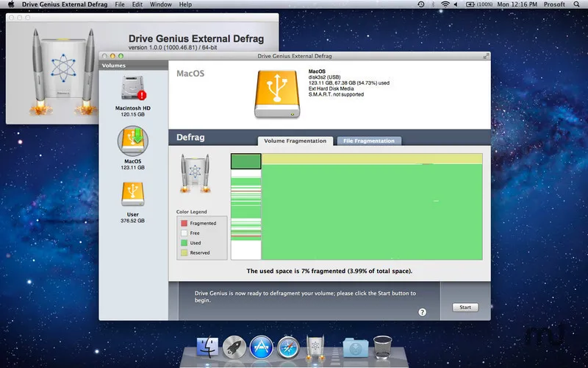The image size is (588, 368).
Task: Open App Store from the dock
Action: pos(261,345)
